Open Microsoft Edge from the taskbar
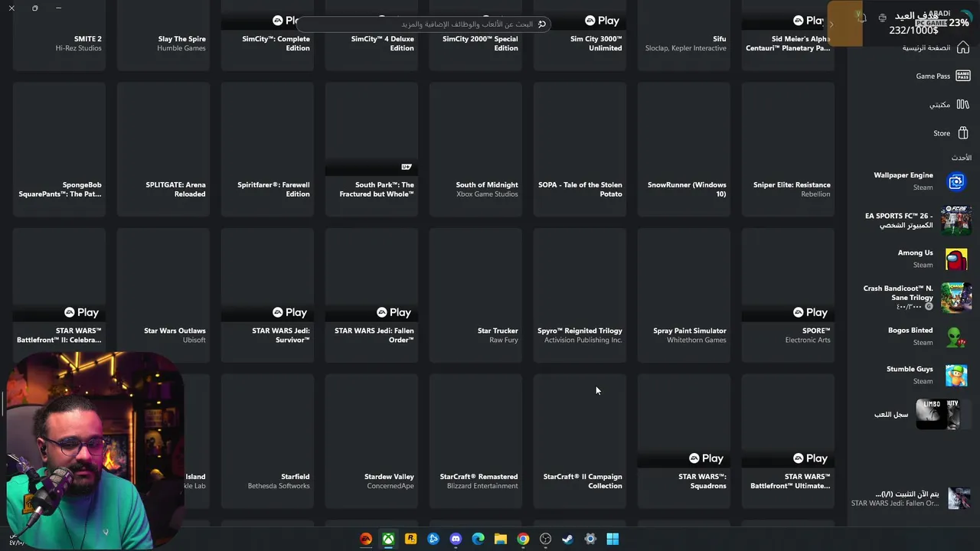The image size is (980, 551). pos(479,539)
